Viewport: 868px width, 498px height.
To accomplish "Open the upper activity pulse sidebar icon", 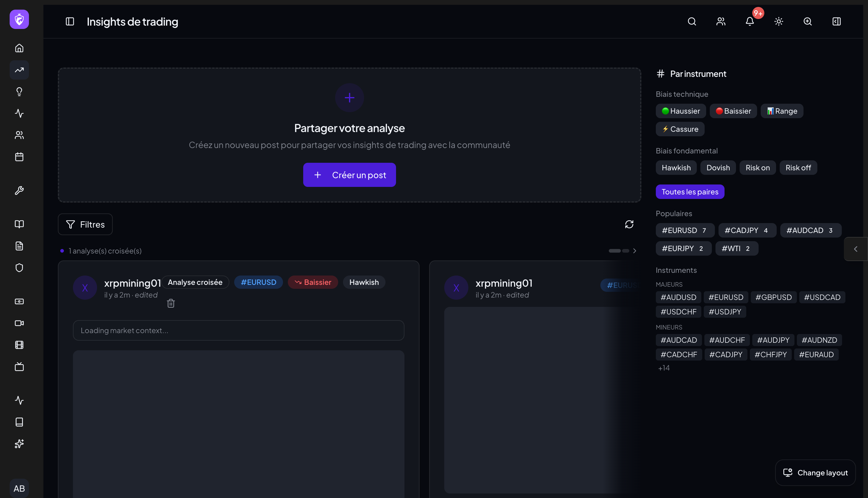I will [19, 113].
